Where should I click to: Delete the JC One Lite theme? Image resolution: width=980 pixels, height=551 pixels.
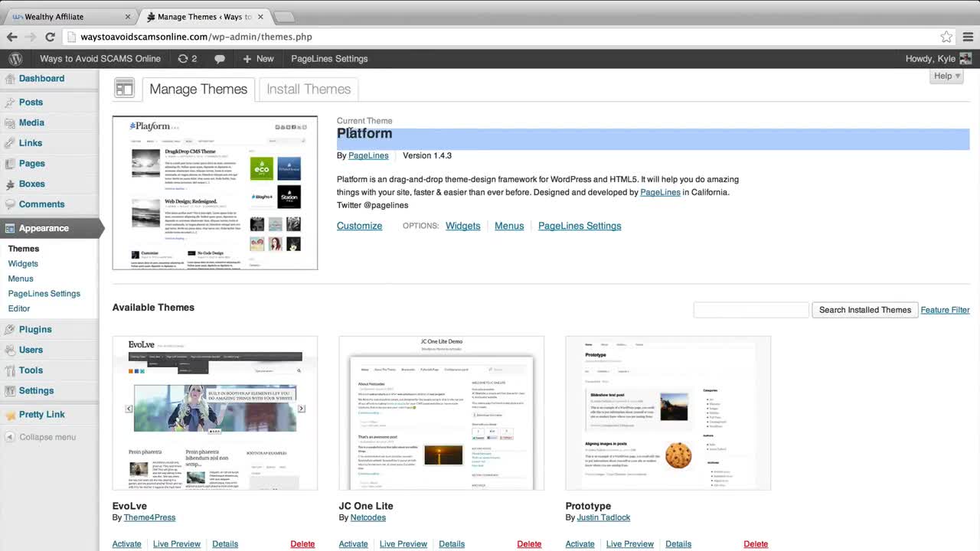[529, 544]
